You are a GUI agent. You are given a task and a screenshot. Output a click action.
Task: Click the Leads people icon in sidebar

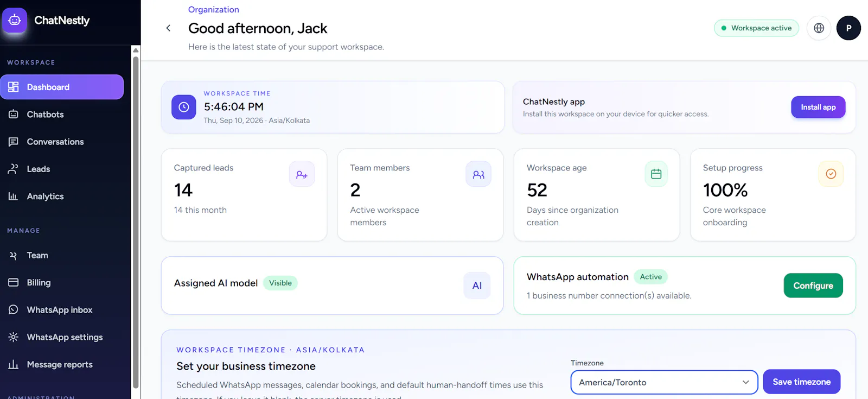[x=14, y=169]
